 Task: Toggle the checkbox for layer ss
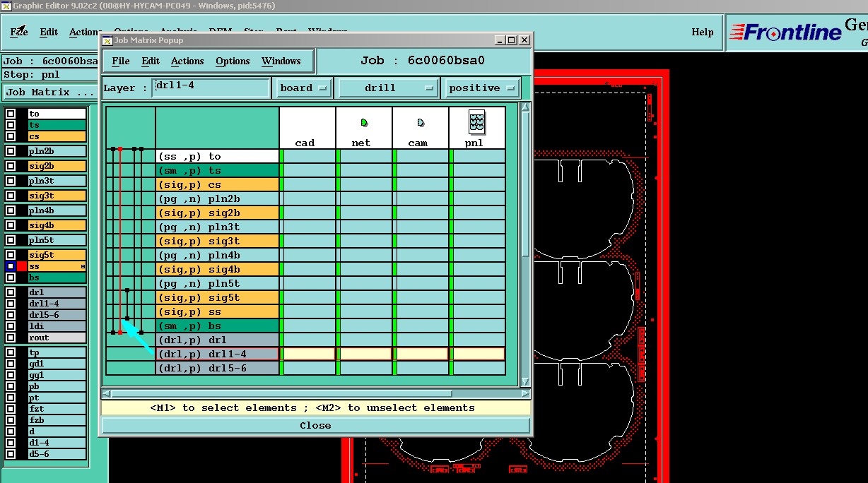(11, 266)
